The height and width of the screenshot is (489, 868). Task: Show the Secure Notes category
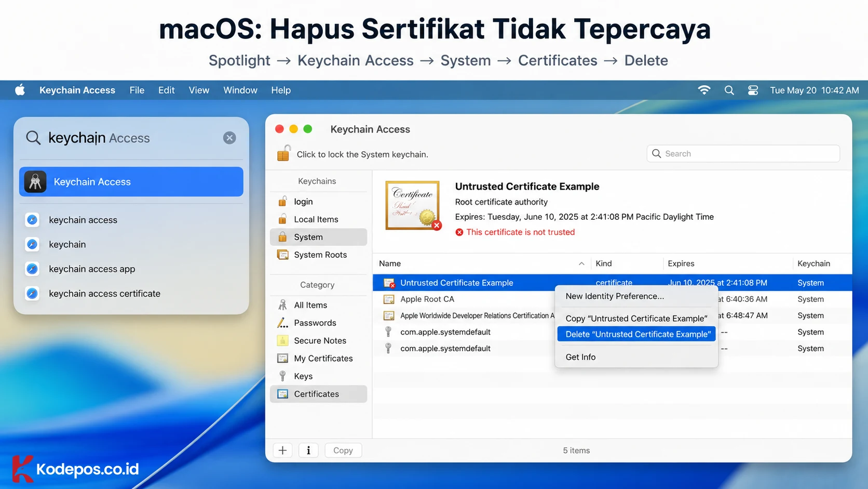point(318,340)
